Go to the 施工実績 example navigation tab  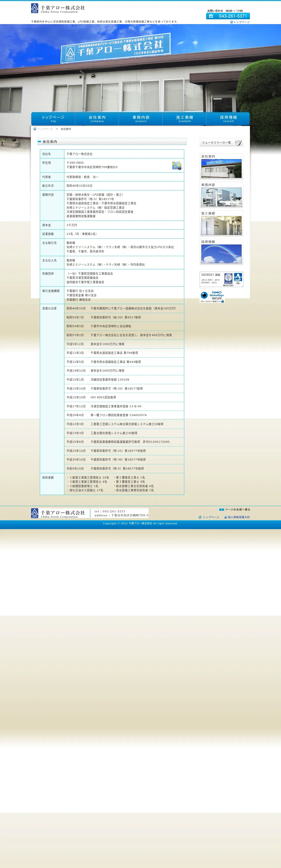[184, 119]
